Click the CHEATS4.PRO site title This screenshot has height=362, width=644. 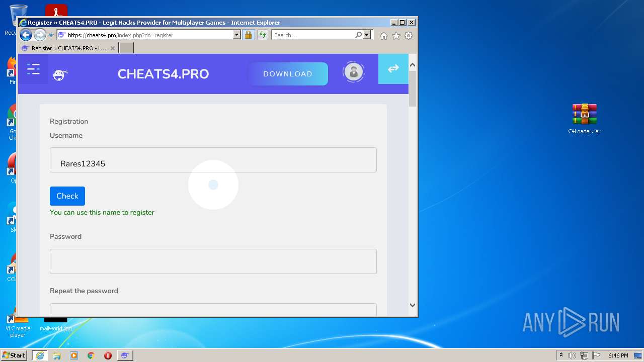(163, 74)
